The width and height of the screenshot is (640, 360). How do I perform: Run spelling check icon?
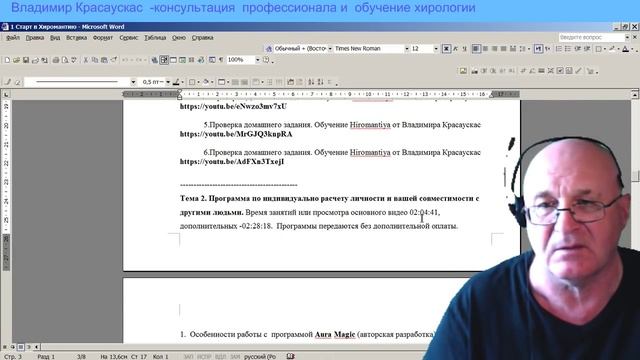[x=74, y=60]
